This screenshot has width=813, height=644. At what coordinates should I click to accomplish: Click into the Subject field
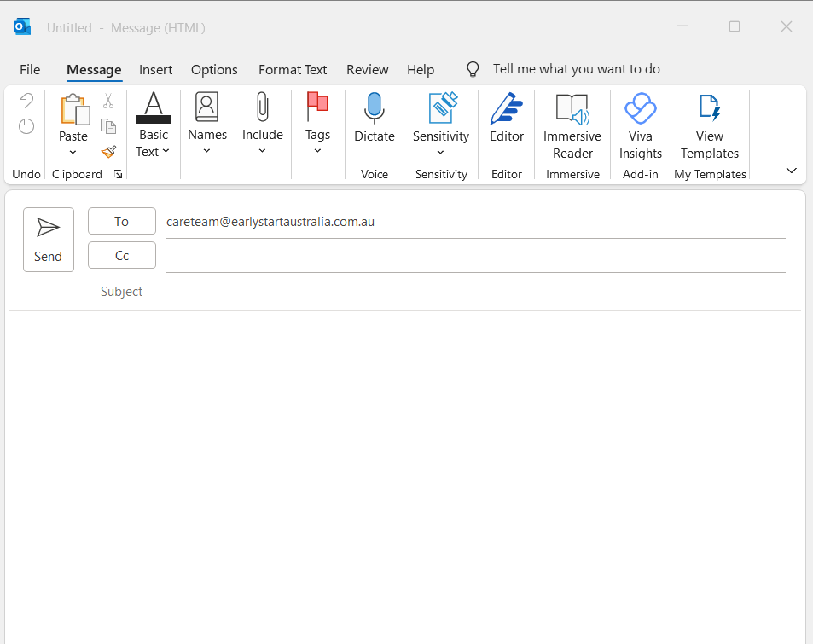tap(475, 292)
